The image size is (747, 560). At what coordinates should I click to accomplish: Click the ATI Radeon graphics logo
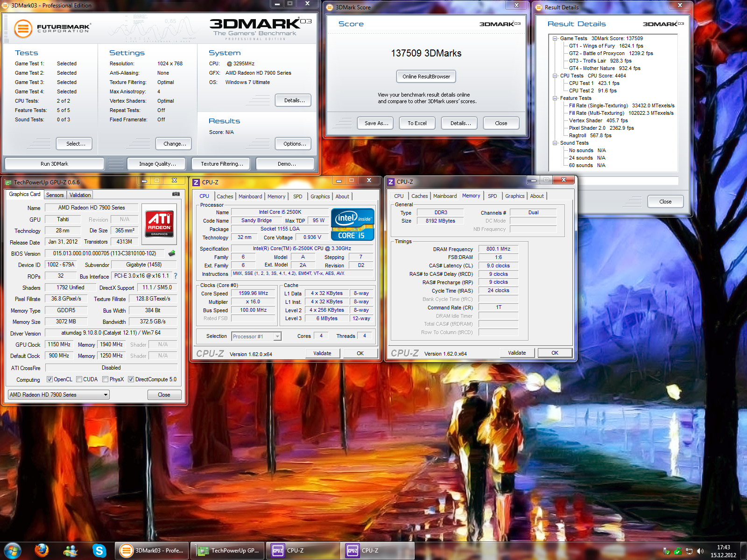pos(159,224)
